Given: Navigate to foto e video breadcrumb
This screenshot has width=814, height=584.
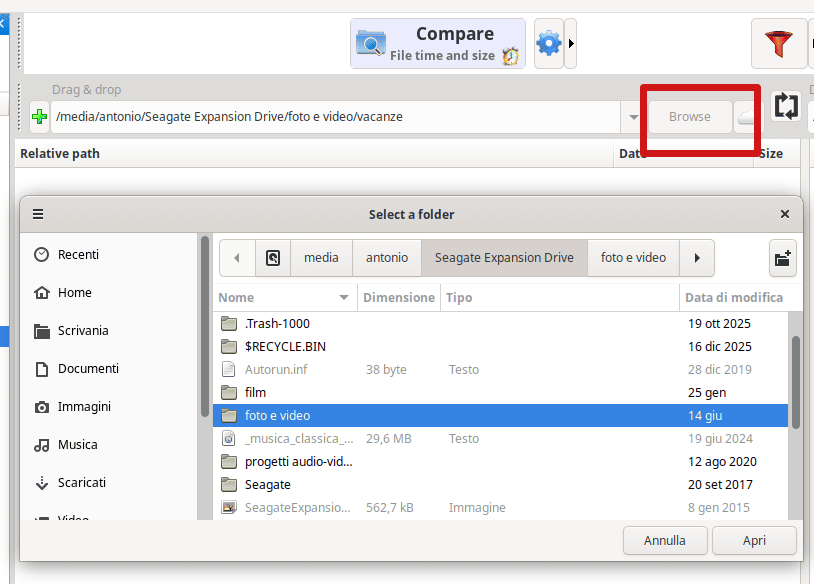Looking at the screenshot, I should (x=633, y=258).
